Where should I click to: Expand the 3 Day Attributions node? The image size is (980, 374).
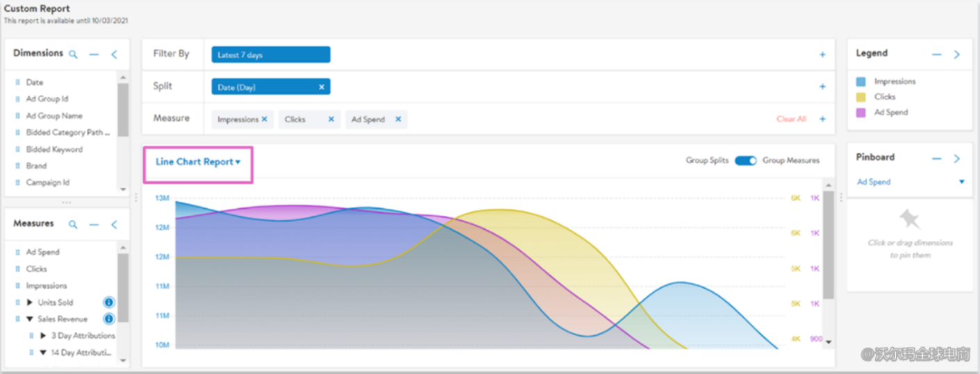[x=43, y=336]
